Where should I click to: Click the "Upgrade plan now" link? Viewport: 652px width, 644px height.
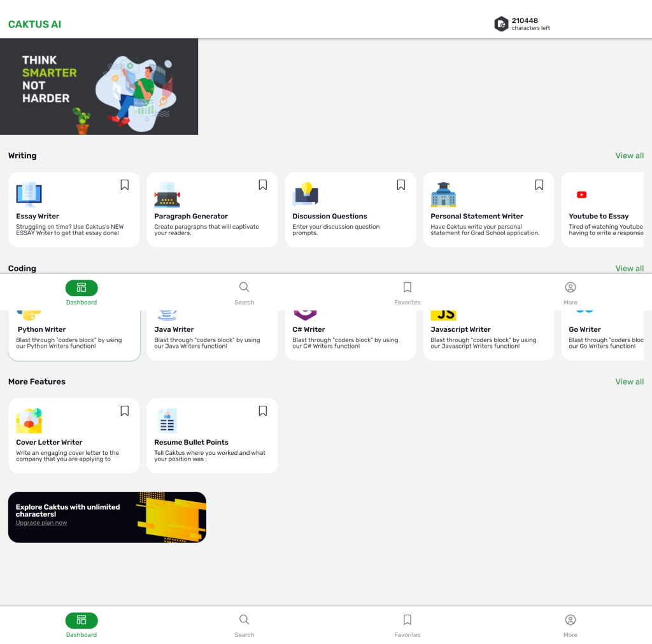pyautogui.click(x=41, y=523)
